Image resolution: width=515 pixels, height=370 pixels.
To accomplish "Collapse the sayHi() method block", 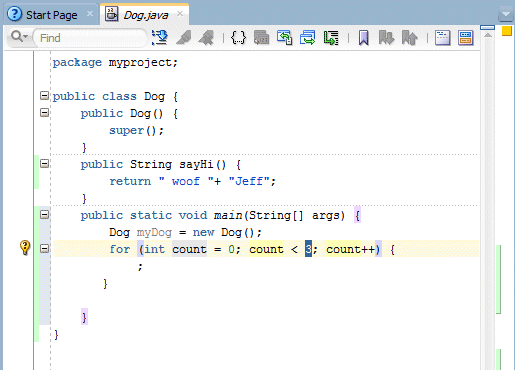I will pyautogui.click(x=44, y=164).
